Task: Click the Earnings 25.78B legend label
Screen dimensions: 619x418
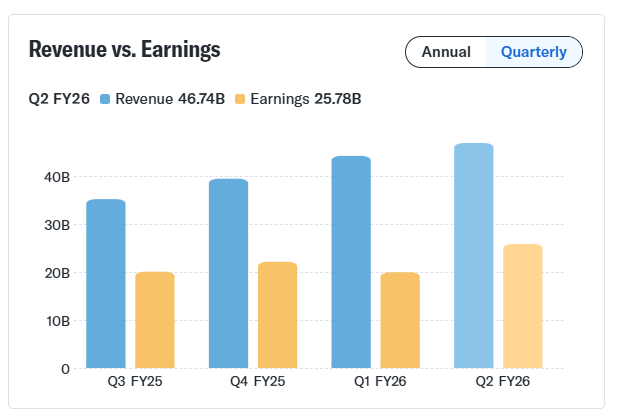Action: 306,99
